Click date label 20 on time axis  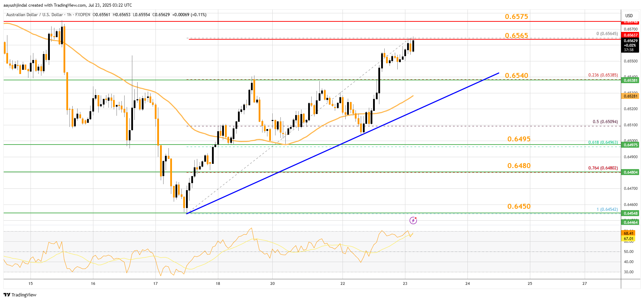(272, 283)
